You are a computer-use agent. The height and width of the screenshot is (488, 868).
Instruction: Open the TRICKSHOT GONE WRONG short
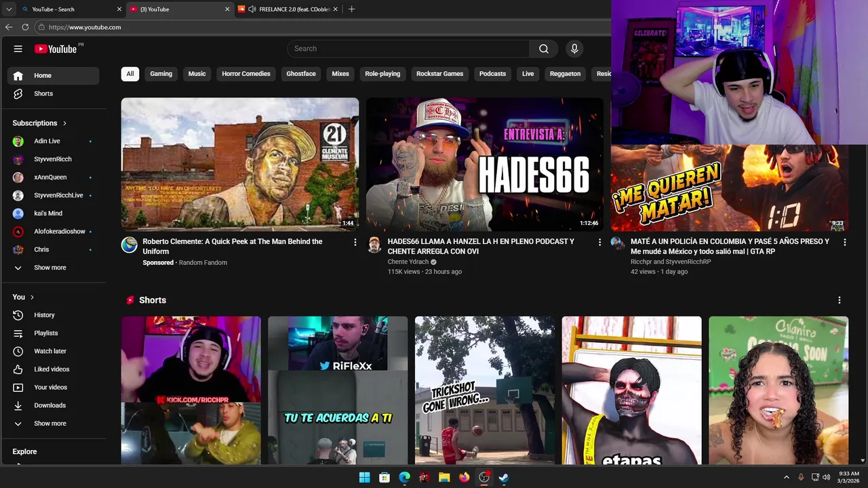tap(485, 390)
